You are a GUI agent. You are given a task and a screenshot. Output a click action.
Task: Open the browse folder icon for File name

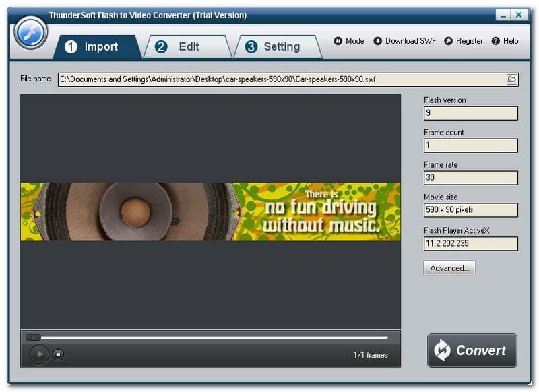click(512, 79)
